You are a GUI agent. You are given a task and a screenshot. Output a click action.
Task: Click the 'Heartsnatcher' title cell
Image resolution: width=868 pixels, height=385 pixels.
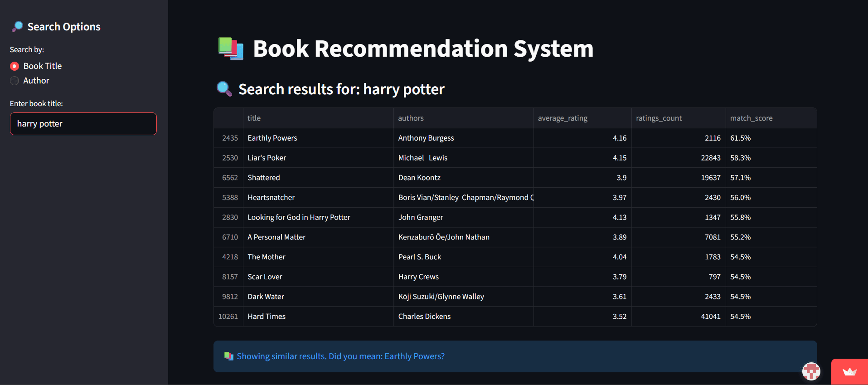318,197
